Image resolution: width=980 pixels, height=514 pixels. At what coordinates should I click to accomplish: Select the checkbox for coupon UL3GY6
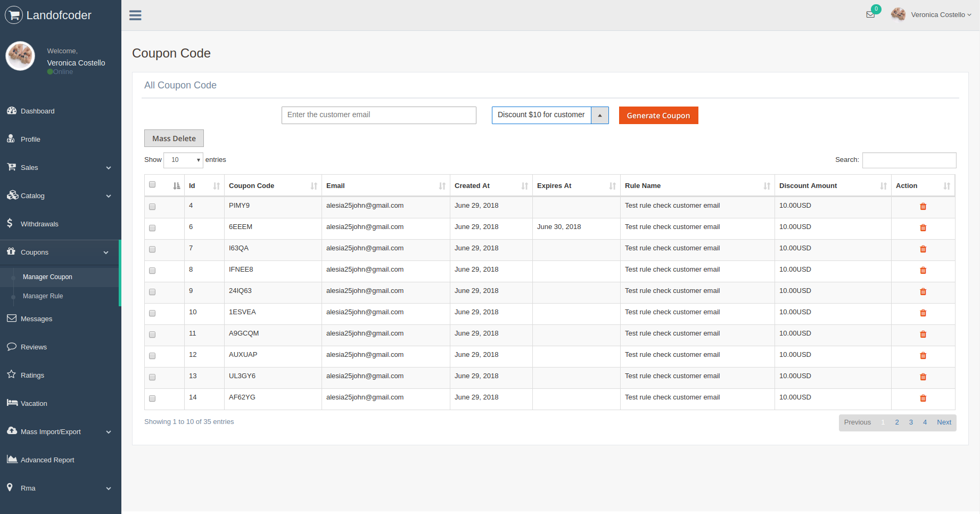coord(152,377)
